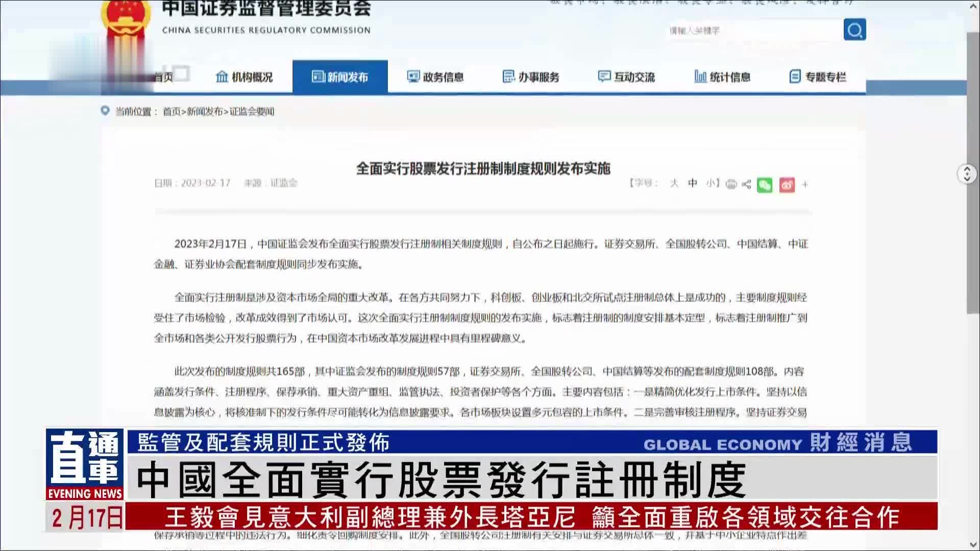The height and width of the screenshot is (551, 980).
Task: Click the page vertical scrollbar thumb
Action: [x=972, y=173]
